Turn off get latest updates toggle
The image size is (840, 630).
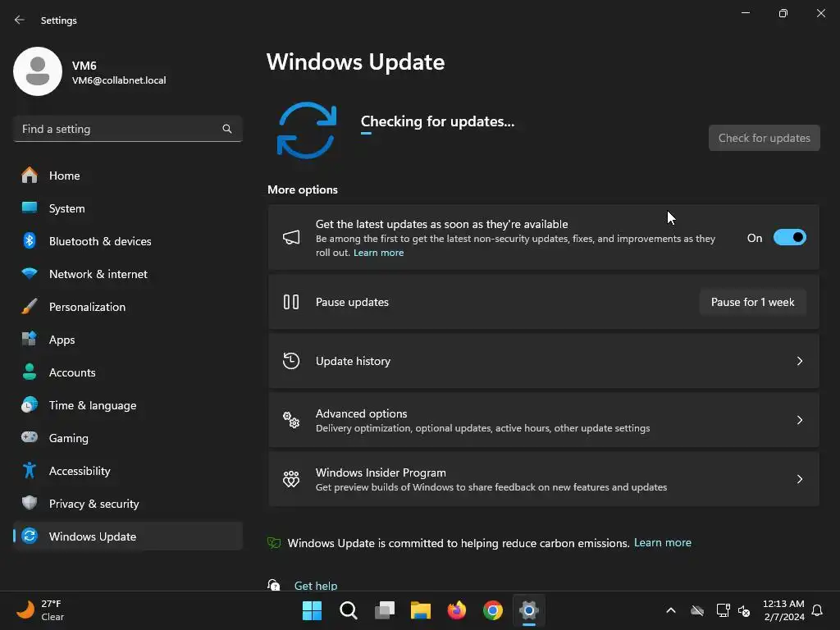(790, 237)
